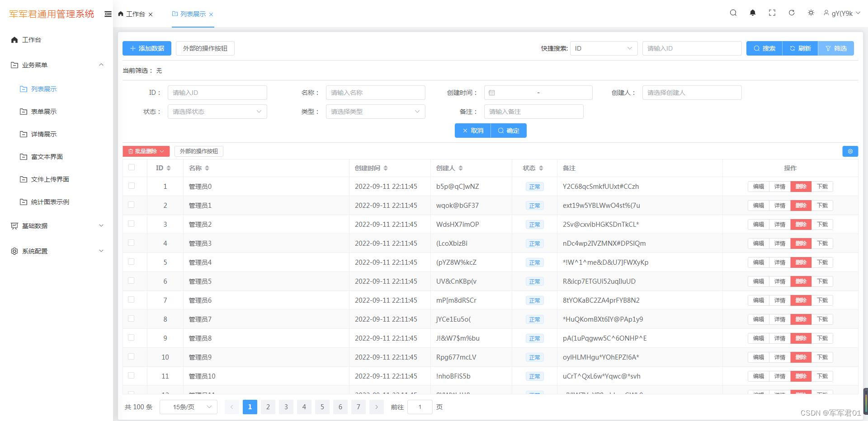
Task: Sort table by 名称 column arrows
Action: [207, 168]
